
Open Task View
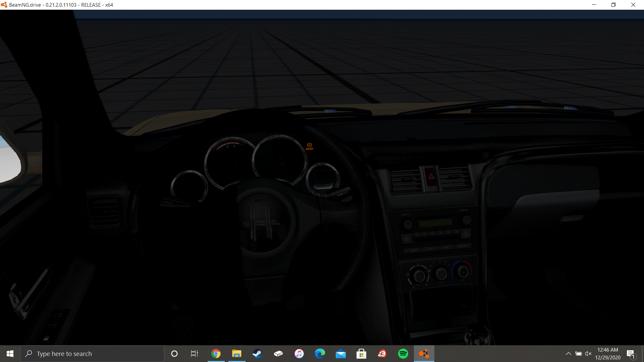195,354
